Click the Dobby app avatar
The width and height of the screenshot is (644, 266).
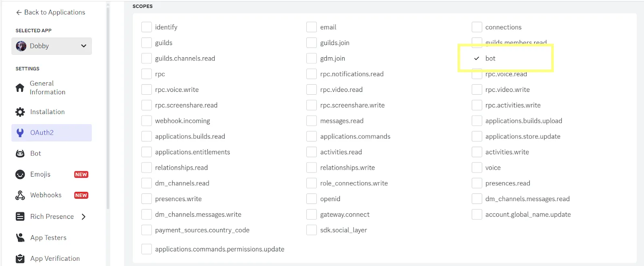pyautogui.click(x=21, y=46)
